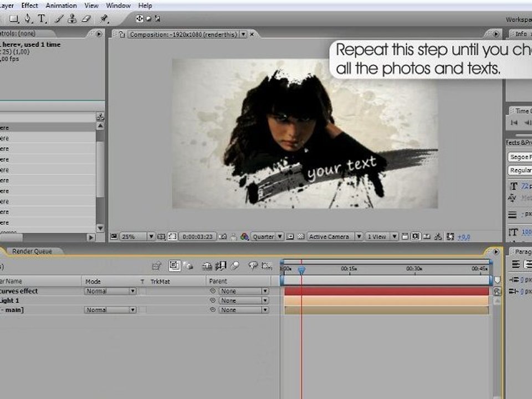Close the Composition viewer tab
This screenshot has width=532, height=399.
(x=252, y=34)
